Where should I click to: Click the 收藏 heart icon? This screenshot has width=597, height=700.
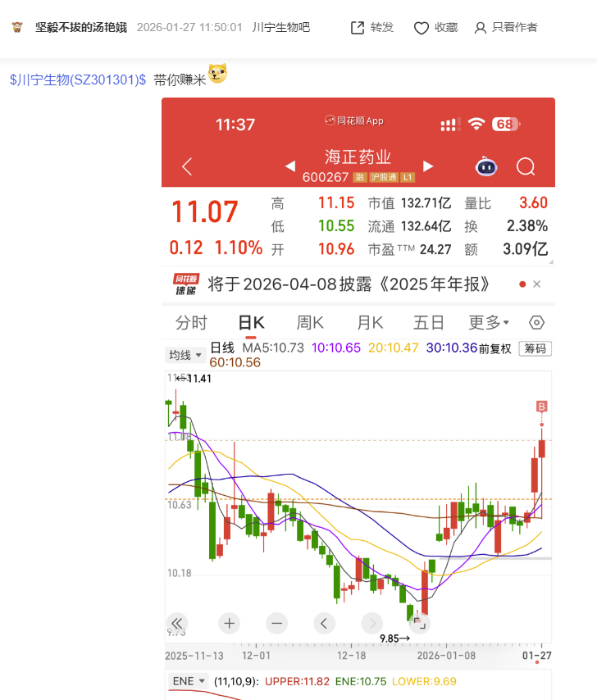tap(421, 28)
